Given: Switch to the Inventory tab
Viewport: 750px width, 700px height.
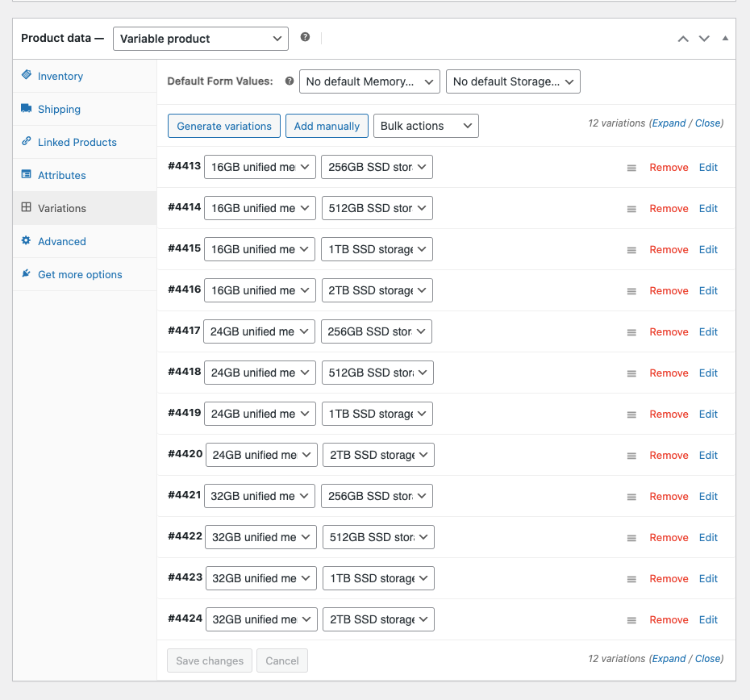Looking at the screenshot, I should click(x=60, y=76).
